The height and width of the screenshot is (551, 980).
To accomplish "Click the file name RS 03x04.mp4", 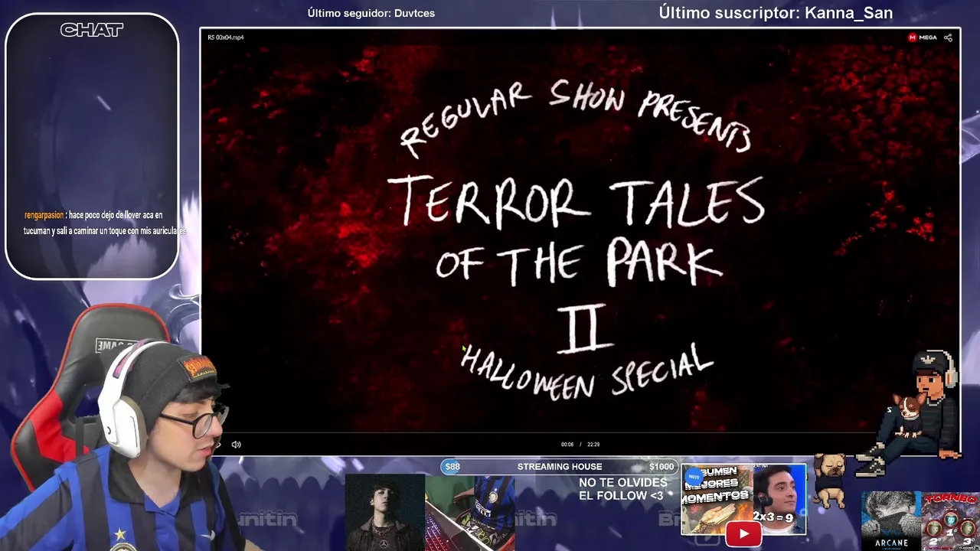I will coord(226,37).
